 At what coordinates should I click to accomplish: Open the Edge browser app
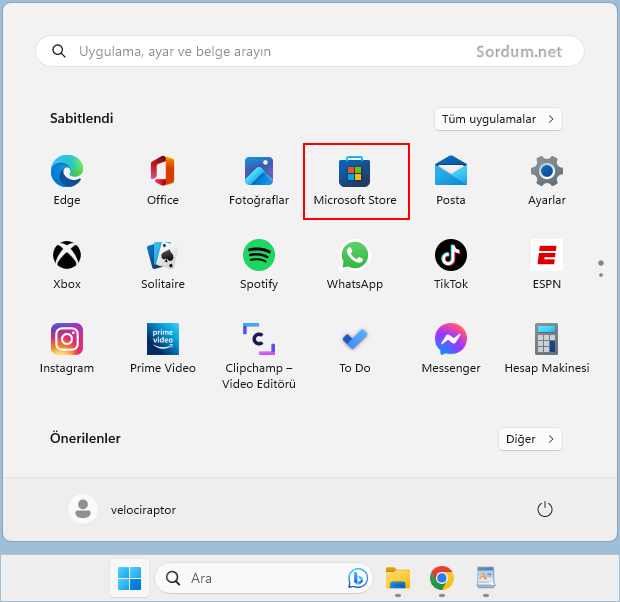pos(67,180)
